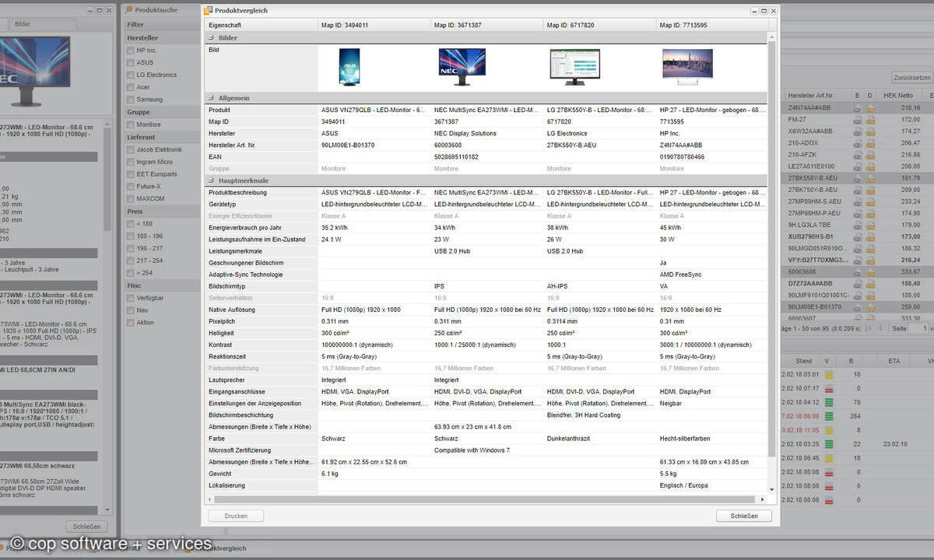Viewport: 934px width, 560px height.
Task: Click the Map ID: 3671387 column header
Action: click(487, 25)
